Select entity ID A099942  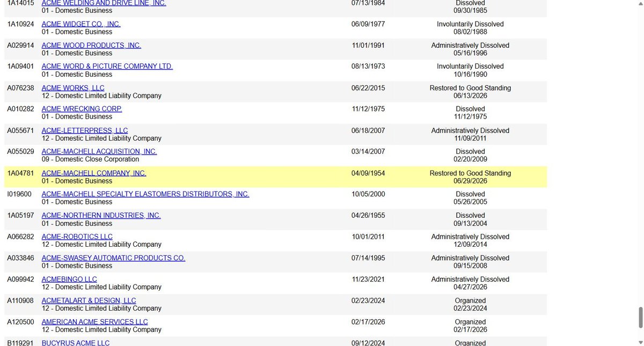(20, 279)
